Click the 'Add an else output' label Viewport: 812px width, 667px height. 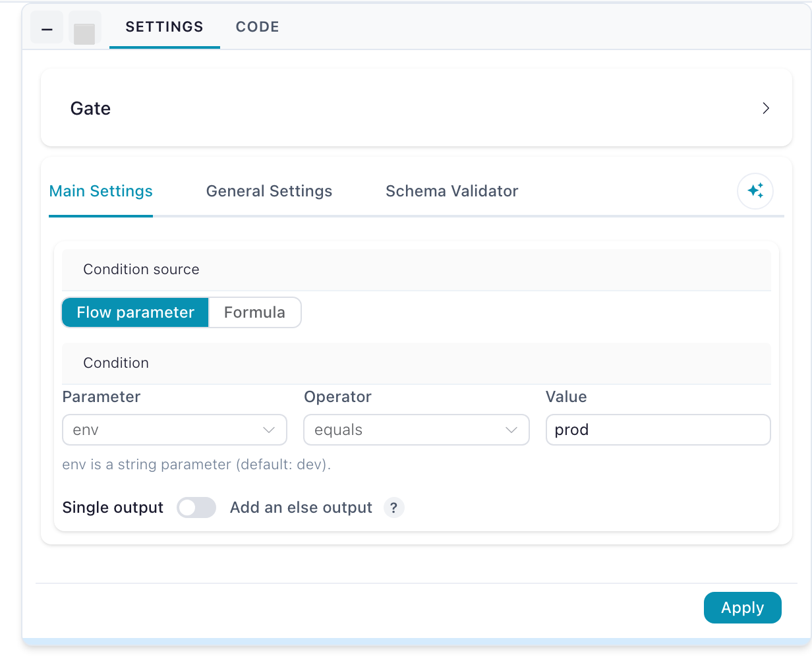301,507
